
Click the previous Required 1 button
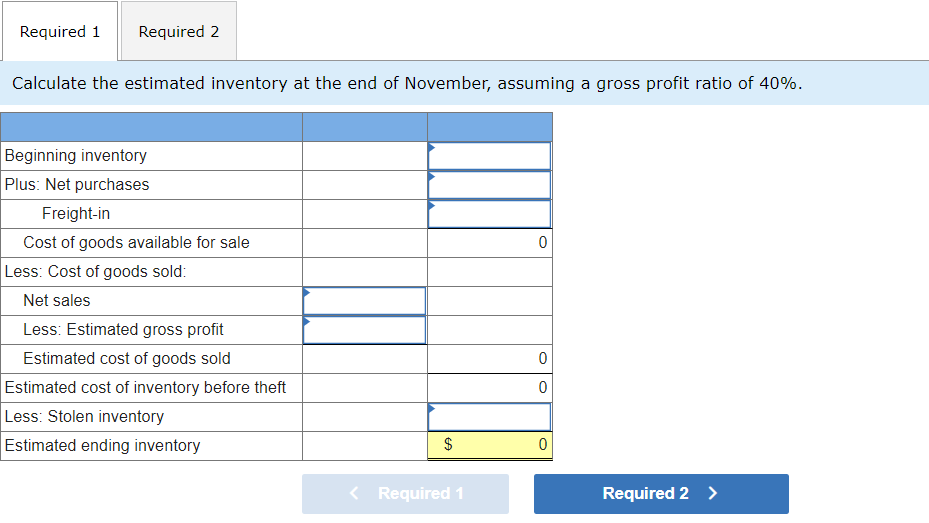tap(405, 494)
